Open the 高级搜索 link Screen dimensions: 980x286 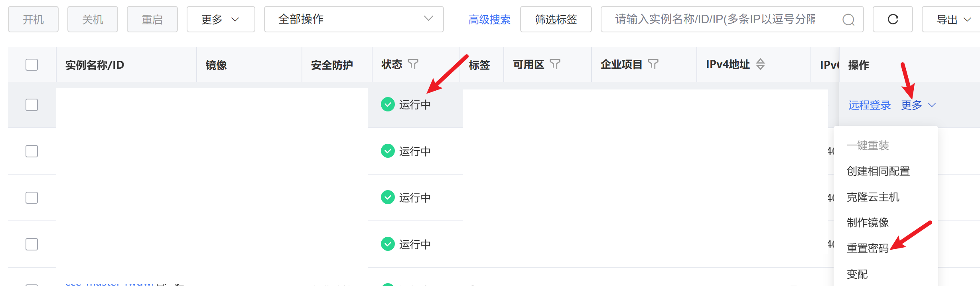coord(489,19)
